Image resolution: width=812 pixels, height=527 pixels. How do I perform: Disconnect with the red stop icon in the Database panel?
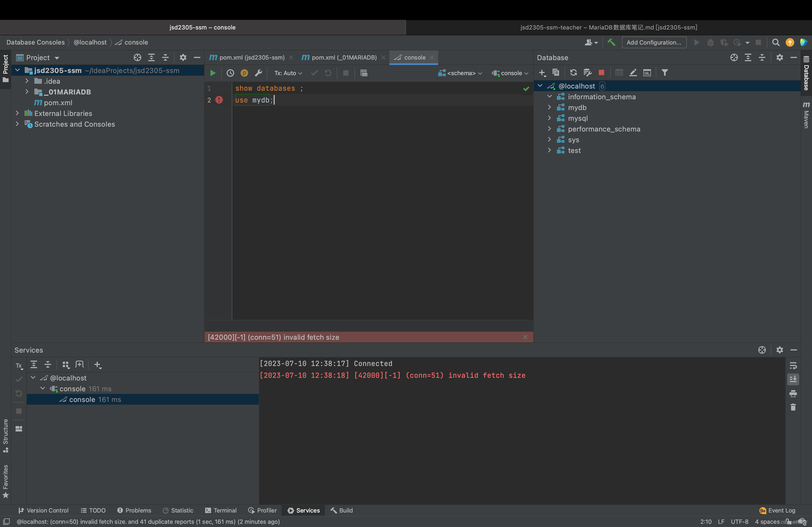601,73
